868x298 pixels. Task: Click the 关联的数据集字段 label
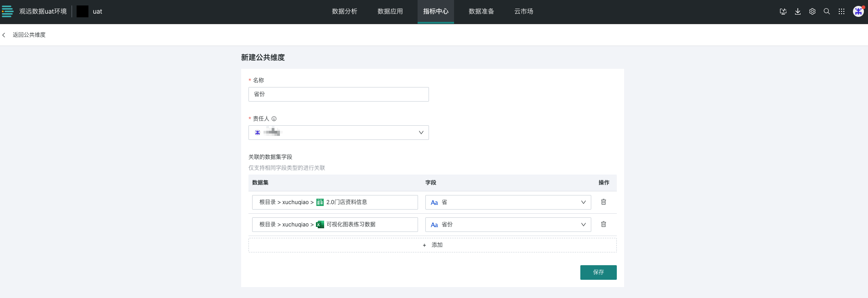tap(270, 157)
